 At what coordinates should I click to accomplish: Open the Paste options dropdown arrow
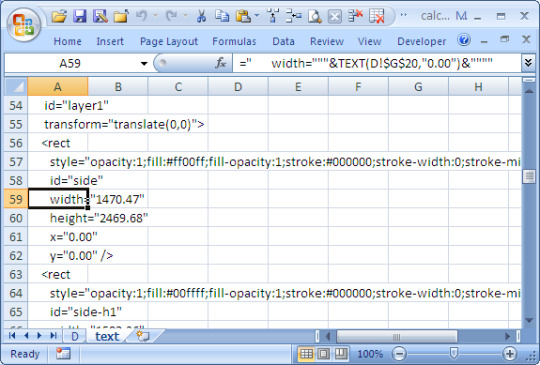coord(257,16)
